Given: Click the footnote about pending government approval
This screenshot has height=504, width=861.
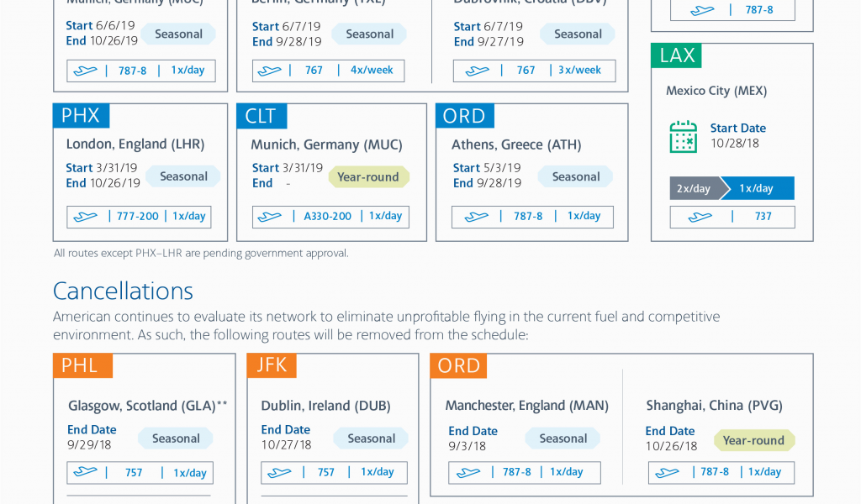Looking at the screenshot, I should [201, 254].
